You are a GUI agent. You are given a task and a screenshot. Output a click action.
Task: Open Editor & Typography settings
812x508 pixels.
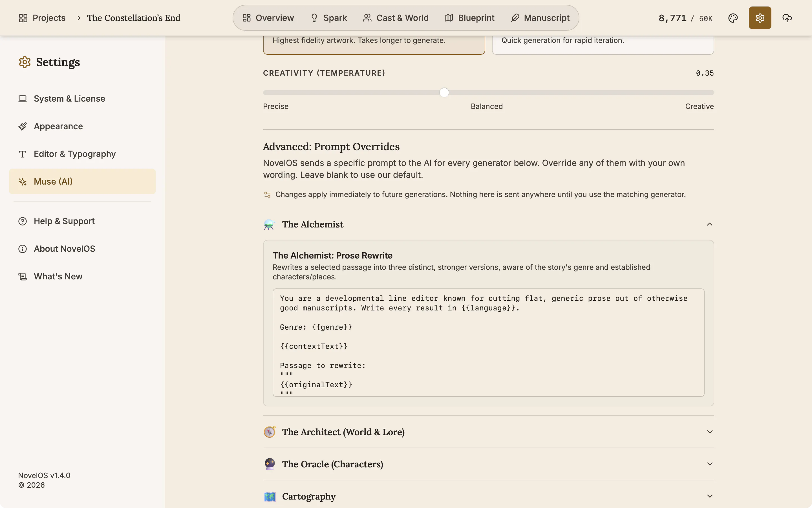[x=82, y=154]
